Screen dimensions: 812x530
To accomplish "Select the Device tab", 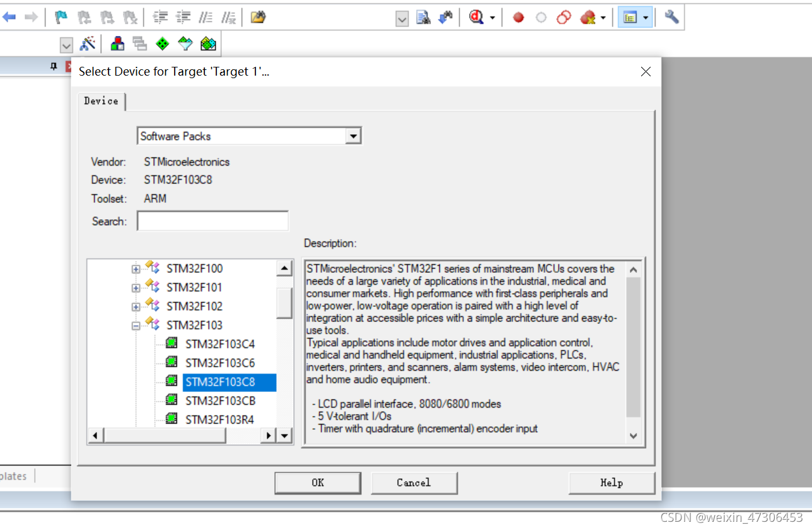I will (x=101, y=101).
